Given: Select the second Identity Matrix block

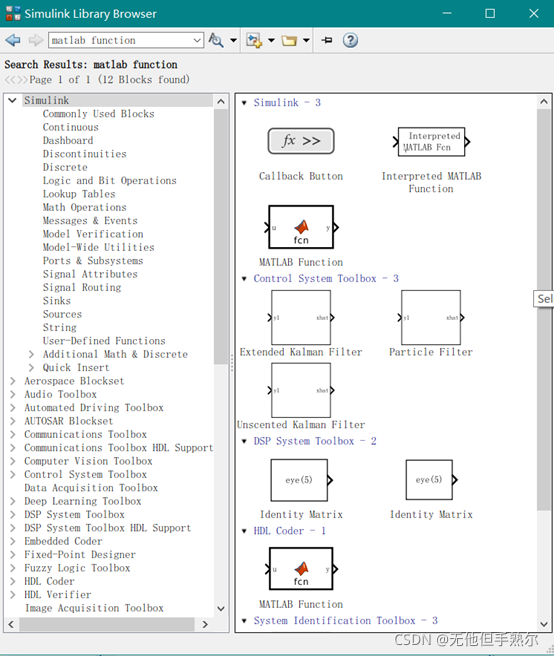Looking at the screenshot, I should [430, 479].
